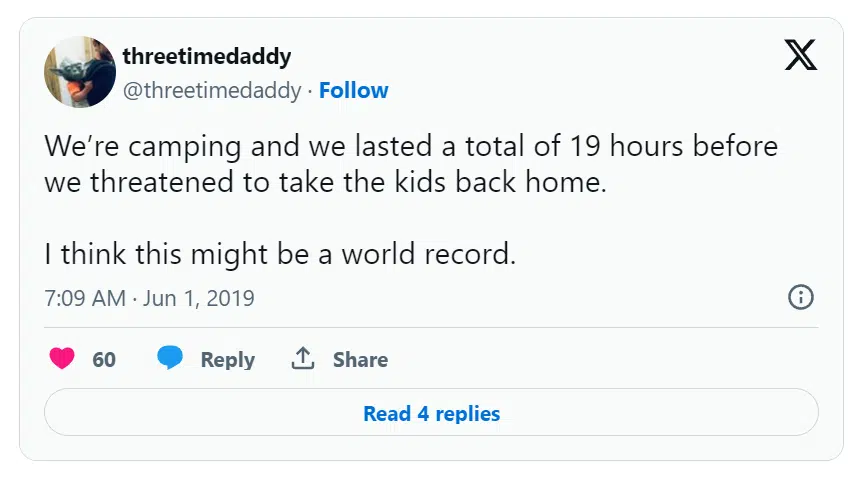Like the tweet with the heart icon

coord(62,359)
